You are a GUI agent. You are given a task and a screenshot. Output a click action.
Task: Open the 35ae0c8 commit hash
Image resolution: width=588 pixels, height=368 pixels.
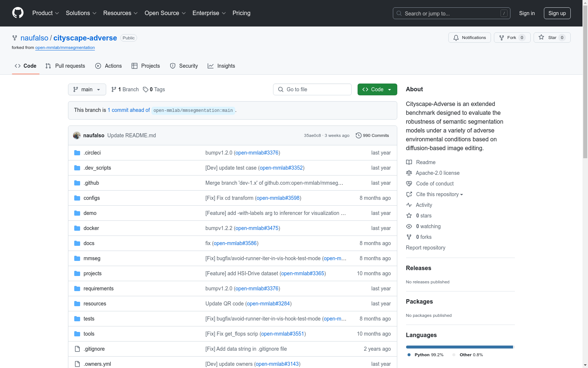[x=312, y=135]
